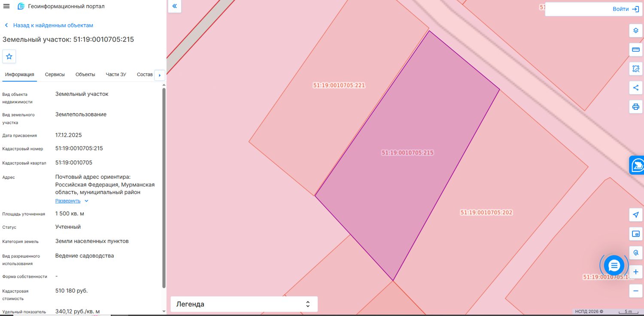Select parcel label 51:19:0010705:221 on map

click(x=339, y=85)
